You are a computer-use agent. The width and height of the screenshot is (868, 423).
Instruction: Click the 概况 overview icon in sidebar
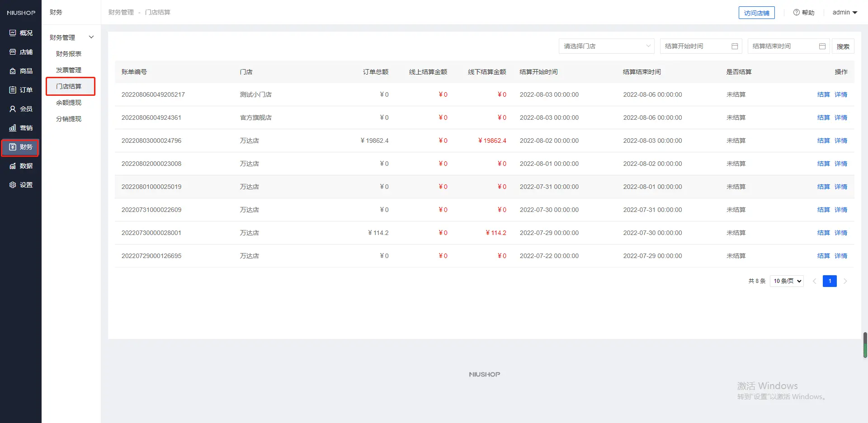(13, 33)
